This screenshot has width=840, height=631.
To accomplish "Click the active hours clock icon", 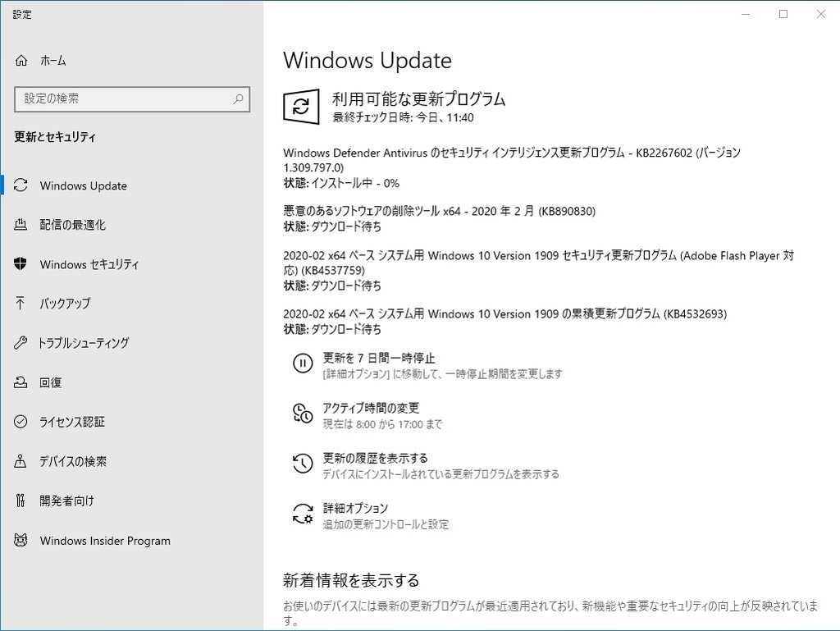I will click(303, 414).
